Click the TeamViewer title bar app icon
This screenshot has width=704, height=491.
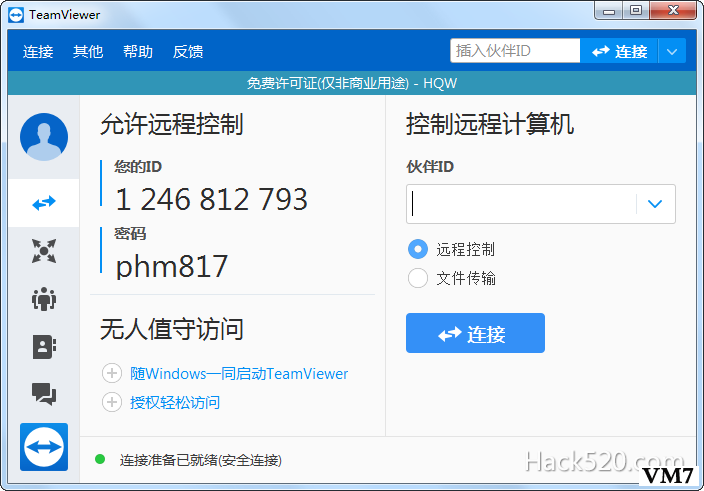coord(16,15)
